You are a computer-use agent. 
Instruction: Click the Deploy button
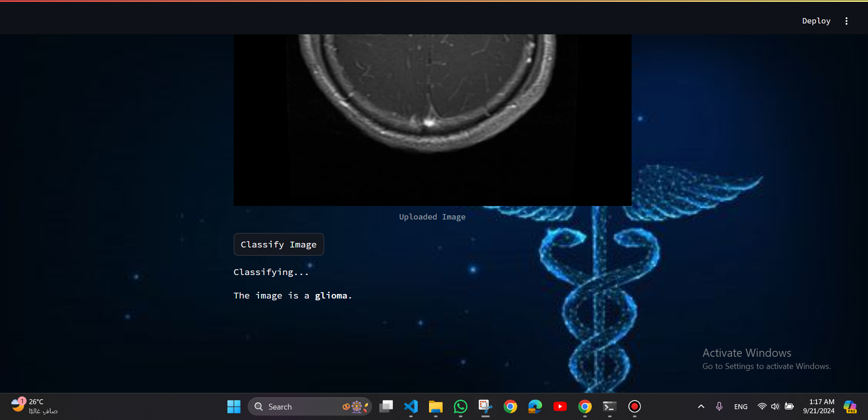816,21
